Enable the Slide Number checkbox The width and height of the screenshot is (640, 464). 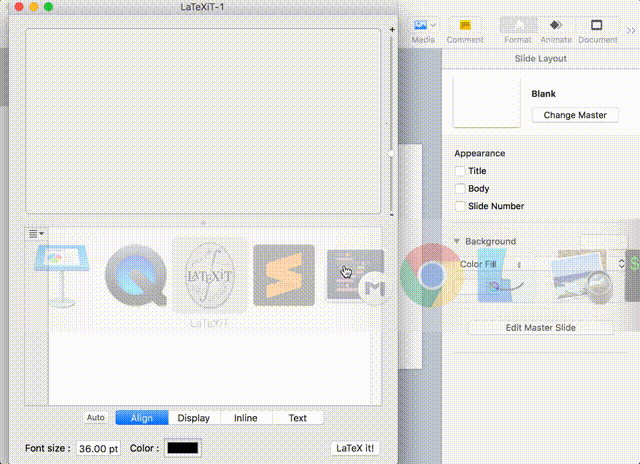[460, 206]
